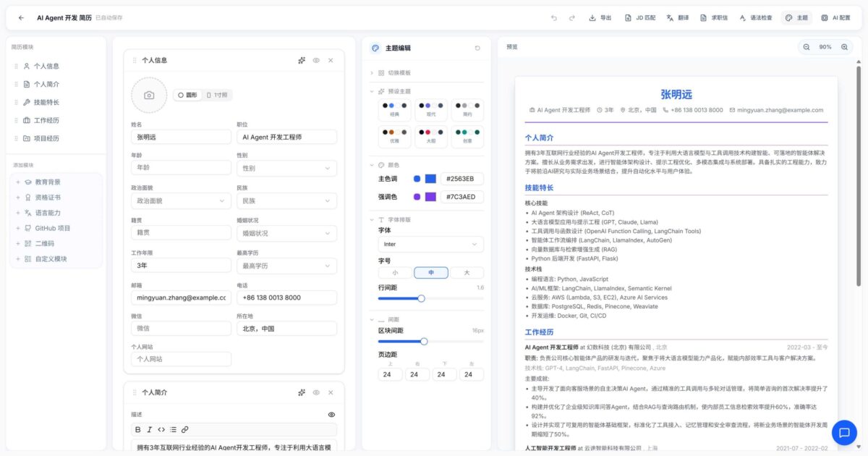The image size is (868, 456).
Task: Remove the 个人信息 card with its X
Action: pos(331,61)
